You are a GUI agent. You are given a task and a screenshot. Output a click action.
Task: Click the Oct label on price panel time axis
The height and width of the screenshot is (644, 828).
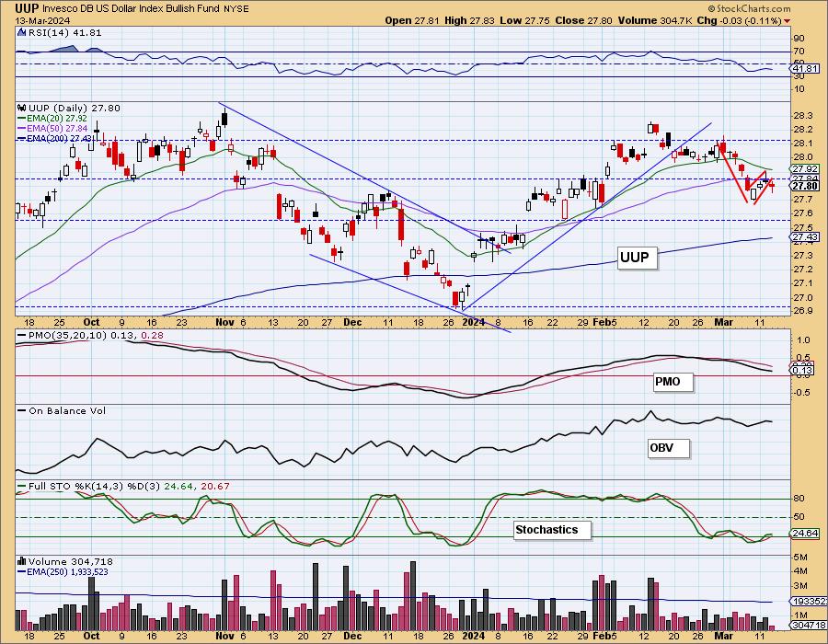91,322
